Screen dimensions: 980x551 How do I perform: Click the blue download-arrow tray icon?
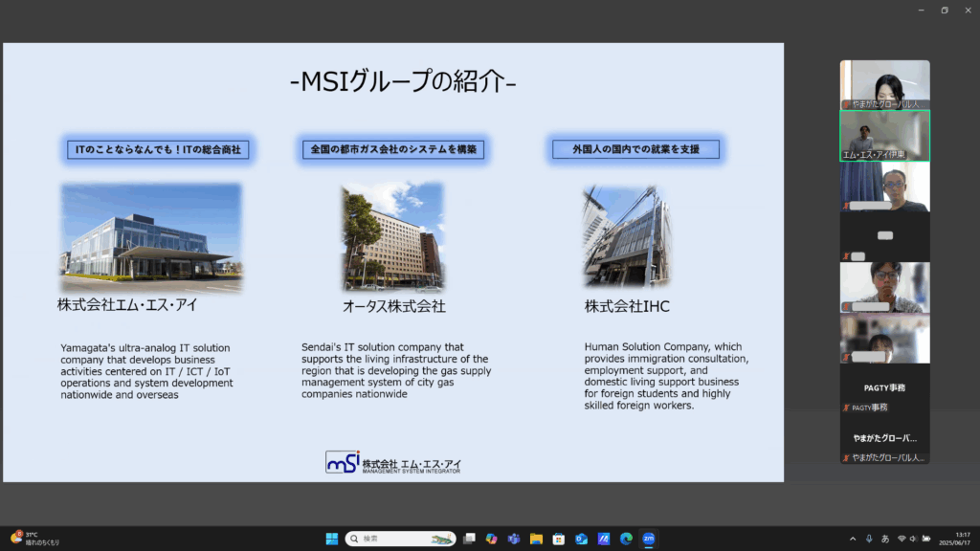[869, 539]
